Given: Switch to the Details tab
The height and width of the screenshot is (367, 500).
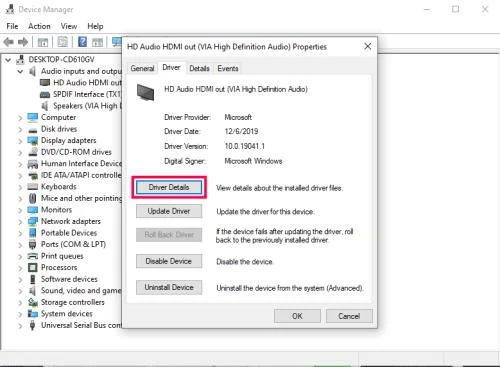Looking at the screenshot, I should [199, 68].
